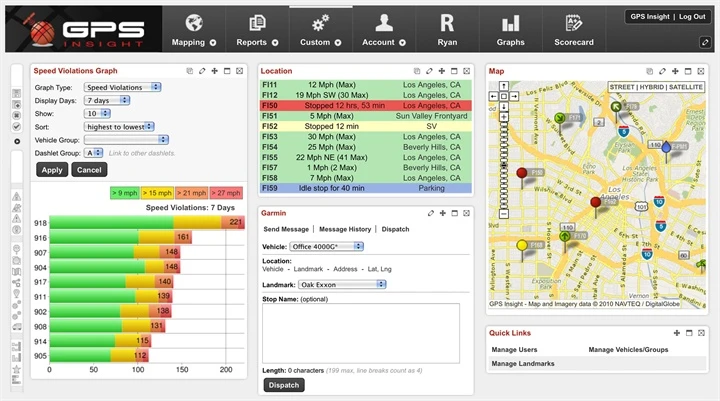Pan the map left with arrow button
Screen dimensions: 720x401
pos(493,96)
